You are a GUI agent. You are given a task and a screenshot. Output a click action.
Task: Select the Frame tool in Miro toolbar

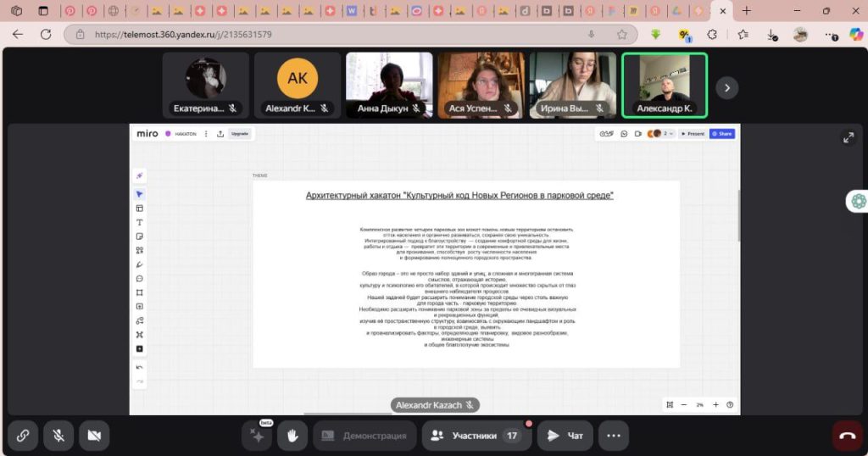[x=140, y=292]
